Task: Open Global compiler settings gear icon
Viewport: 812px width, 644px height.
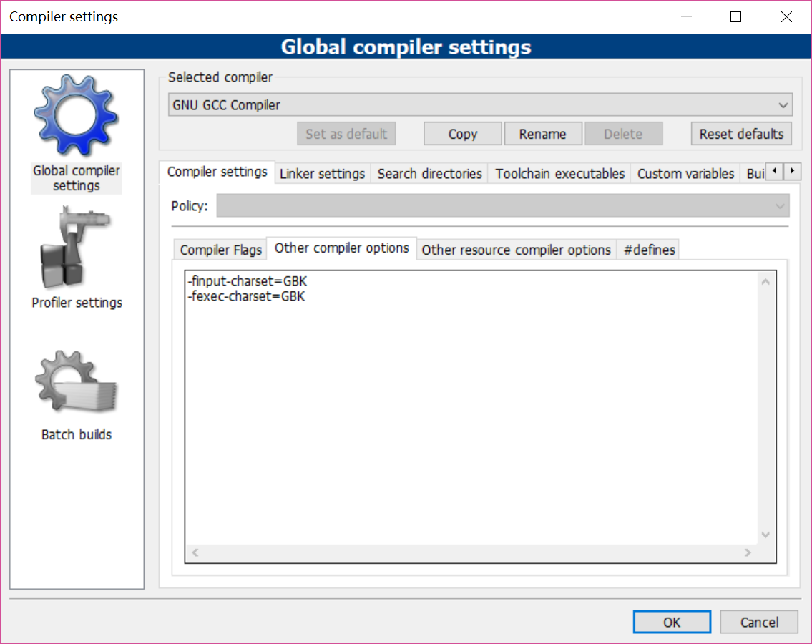Action: (x=76, y=115)
